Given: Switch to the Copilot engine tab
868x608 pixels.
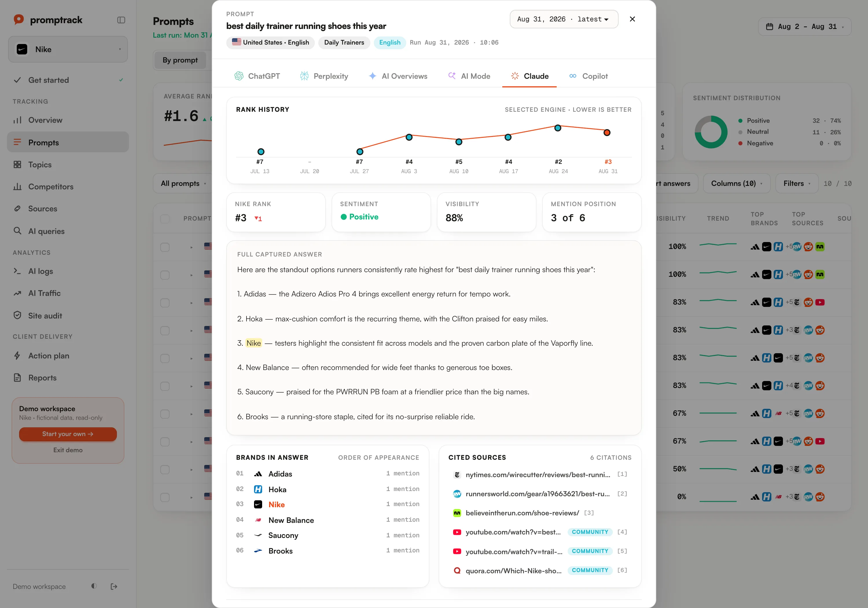Looking at the screenshot, I should point(588,76).
